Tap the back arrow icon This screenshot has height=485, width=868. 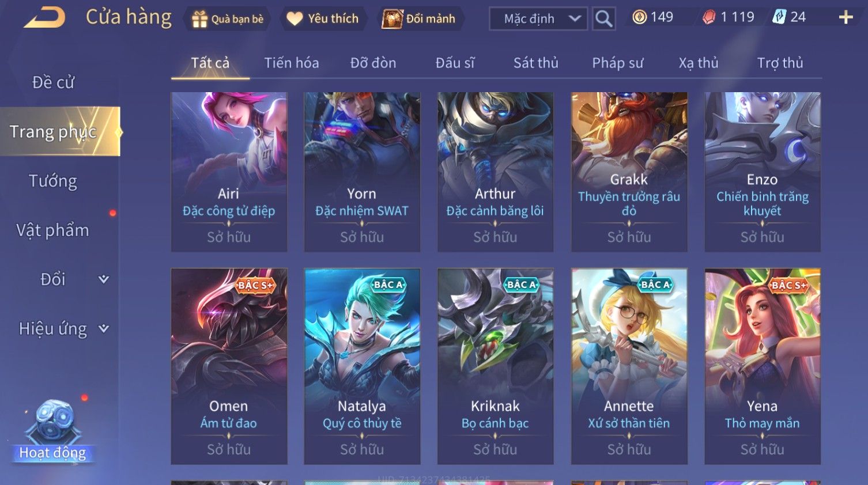tap(44, 17)
